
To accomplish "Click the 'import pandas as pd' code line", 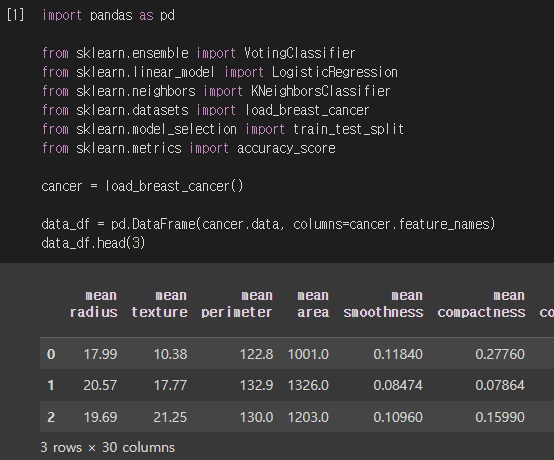I will coord(108,15).
